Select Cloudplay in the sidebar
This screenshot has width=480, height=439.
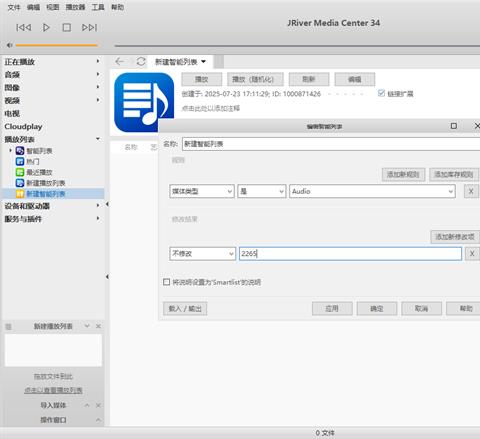[23, 127]
